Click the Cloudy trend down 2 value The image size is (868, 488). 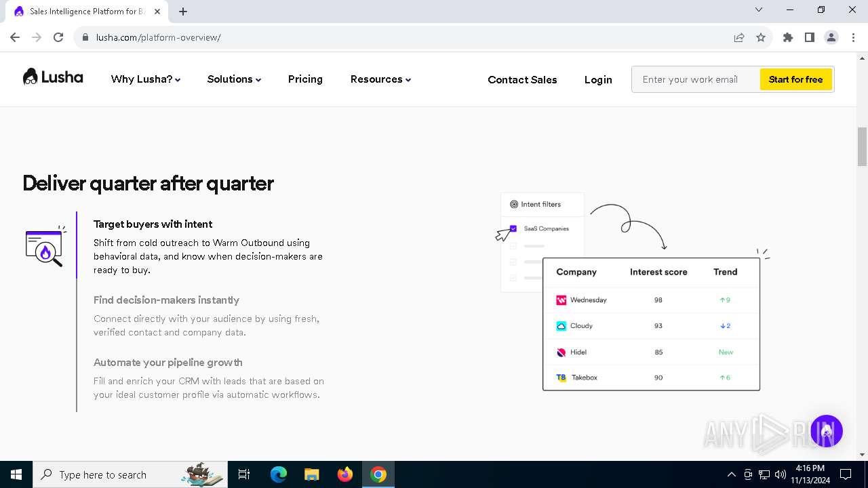[x=726, y=326]
